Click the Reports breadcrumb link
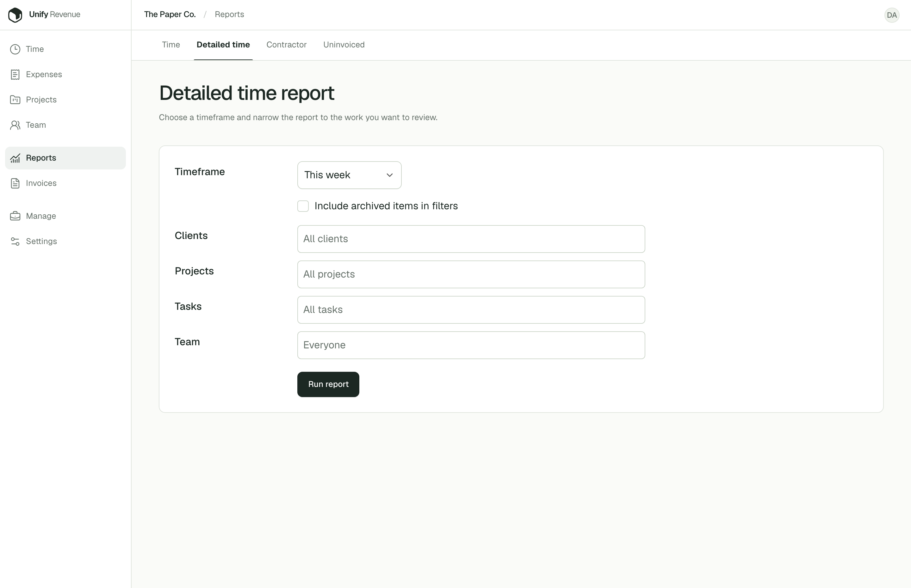The height and width of the screenshot is (588, 911). tap(229, 15)
